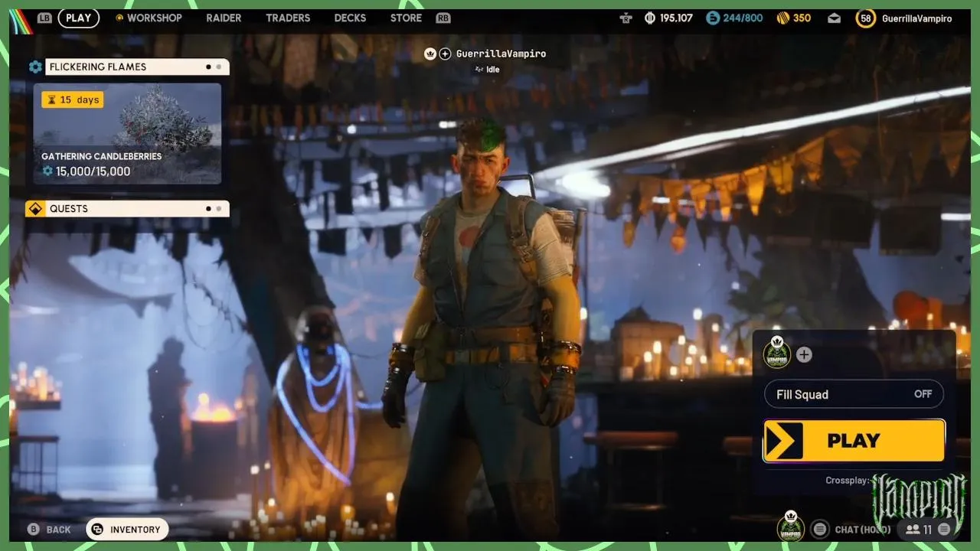This screenshot has width=980, height=551.
Task: Click the Workshop notification dot
Action: pos(119,18)
